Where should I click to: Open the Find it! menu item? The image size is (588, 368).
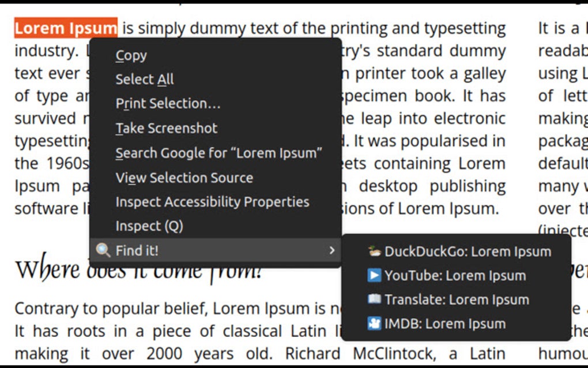(x=215, y=250)
